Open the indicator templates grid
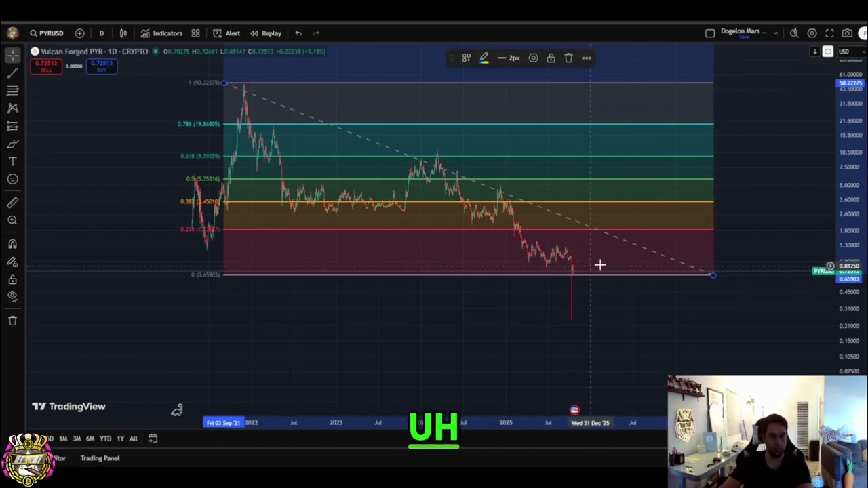 point(195,33)
